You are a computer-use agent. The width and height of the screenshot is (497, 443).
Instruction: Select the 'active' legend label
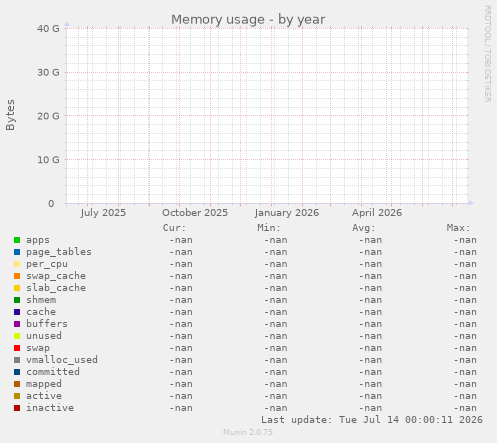(44, 396)
